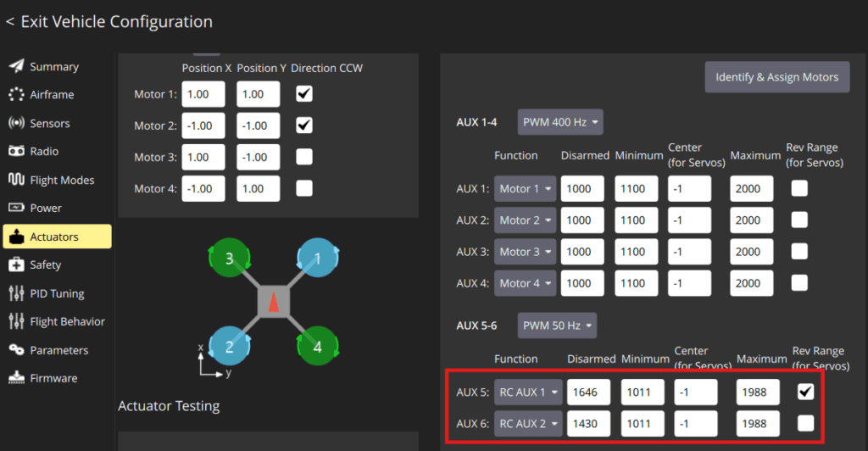Disable Rev Range checkbox for AUX 5
Viewport: 868px width, 451px height.
pyautogui.click(x=805, y=392)
